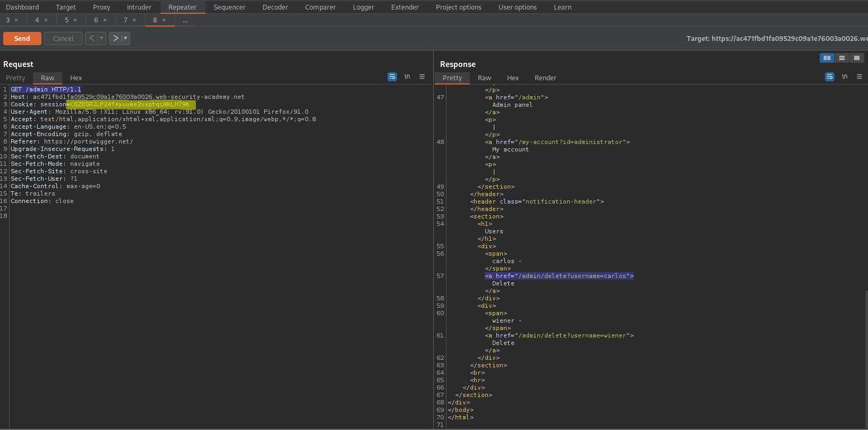This screenshot has width=868, height=430.
Task: Go back to previous request in history
Action: 91,38
